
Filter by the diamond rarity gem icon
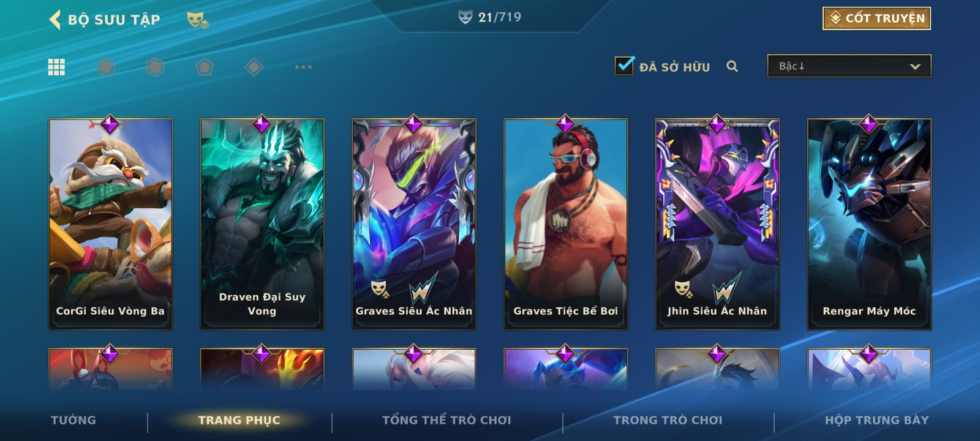254,67
